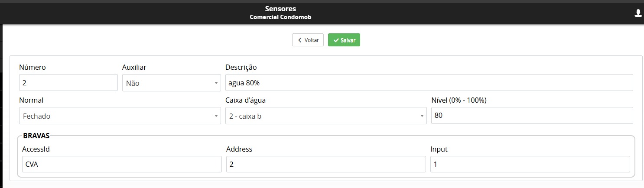Open the Caixa d'água dropdown

(326, 116)
